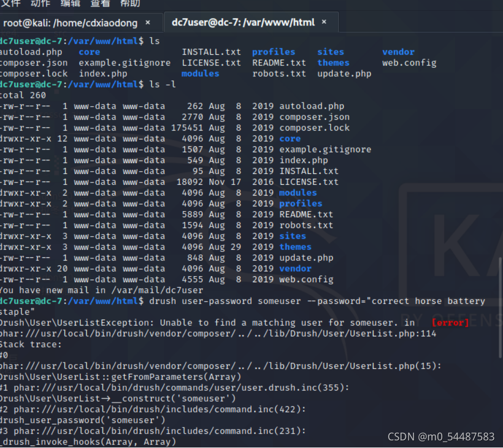Click themes directory in ls -l listing

click(295, 247)
